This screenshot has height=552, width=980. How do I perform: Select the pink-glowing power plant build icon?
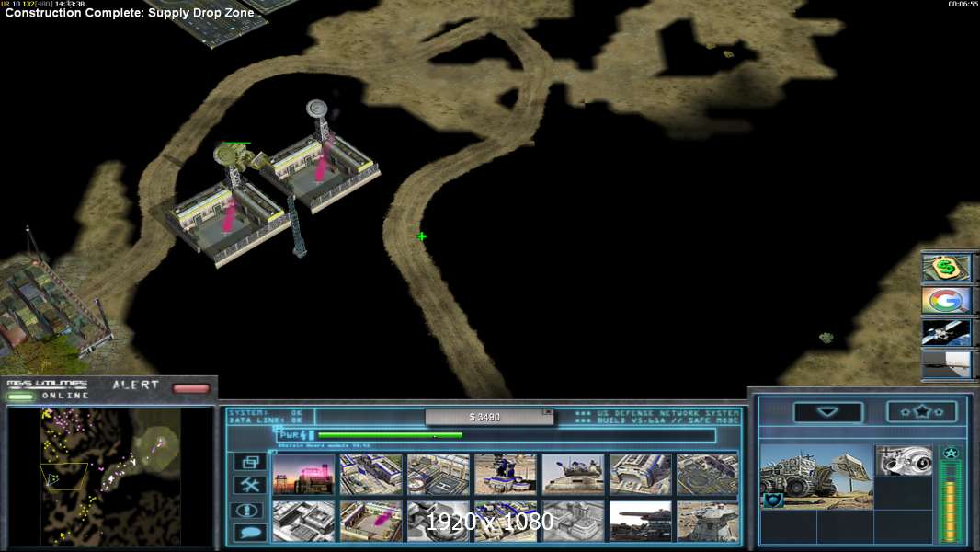click(x=303, y=474)
